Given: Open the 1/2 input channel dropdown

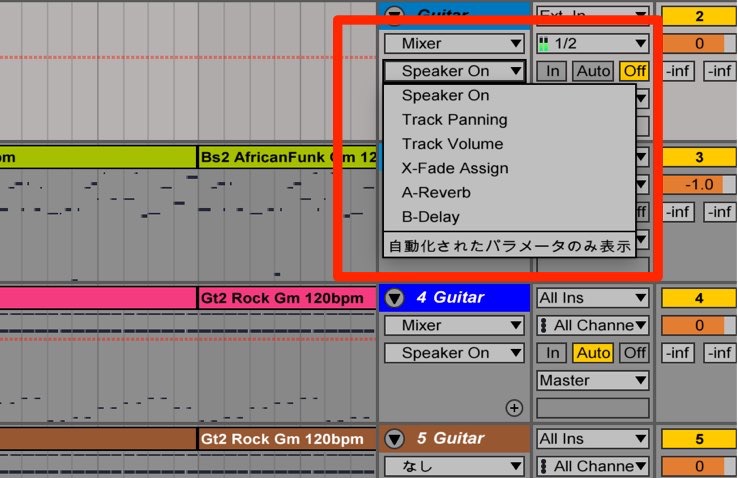Looking at the screenshot, I should (x=593, y=43).
